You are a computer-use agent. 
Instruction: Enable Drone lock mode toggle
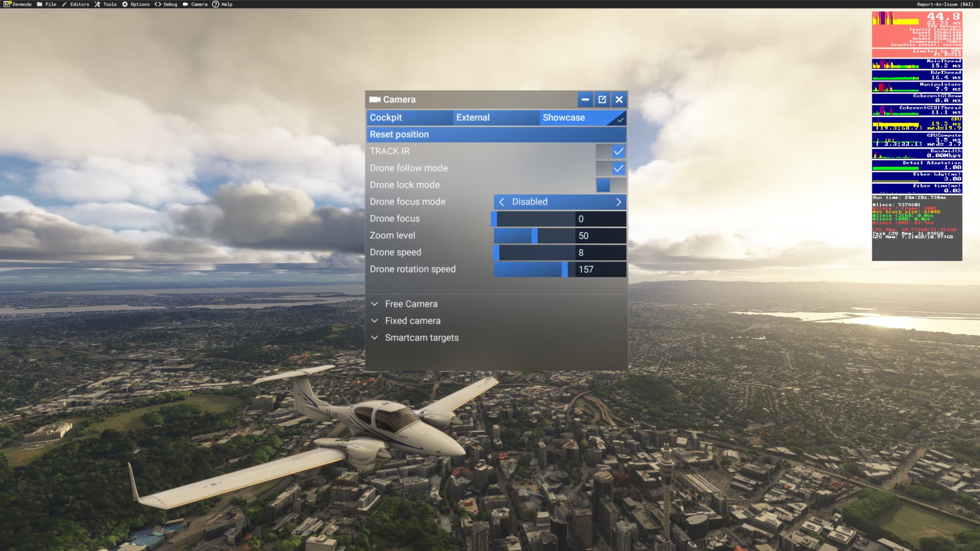[x=611, y=185]
